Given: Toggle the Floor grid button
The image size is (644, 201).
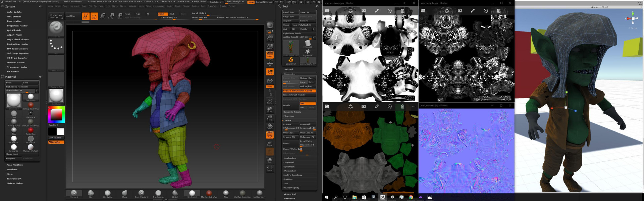Looking at the screenshot, I should (270, 63).
